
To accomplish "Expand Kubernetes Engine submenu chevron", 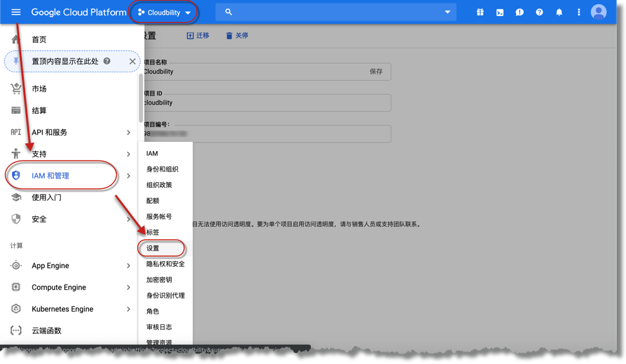I will pos(128,309).
